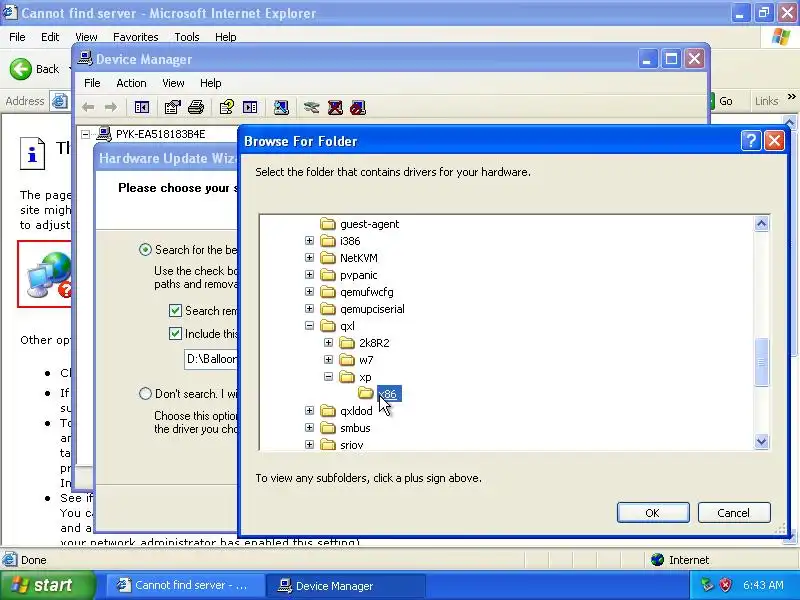
Task: Open Device Manager View menu
Action: tap(173, 83)
